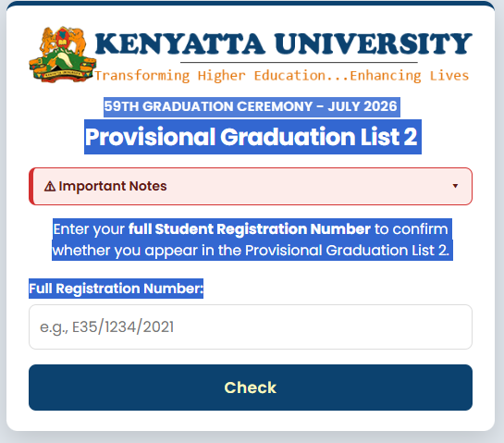The width and height of the screenshot is (504, 443).
Task: Focus the Full Registration Number input field
Action: (x=251, y=327)
